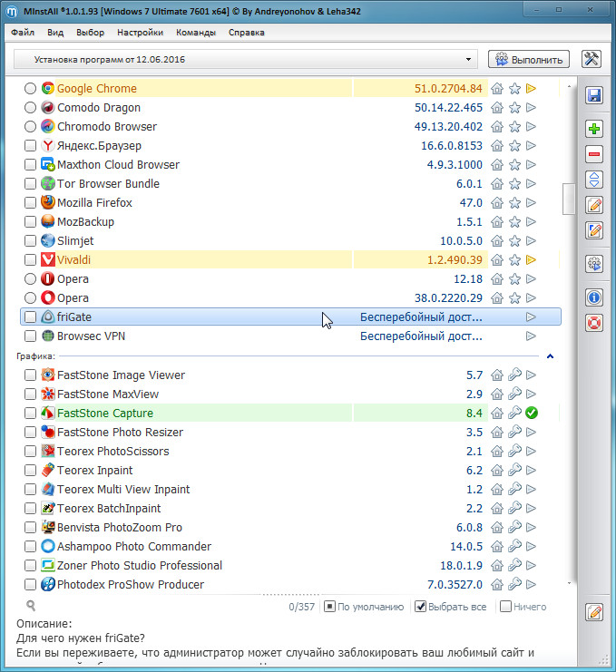Select Ashampoo Photo Commander entry
Viewport: 616px width, 672px height.
[134, 547]
